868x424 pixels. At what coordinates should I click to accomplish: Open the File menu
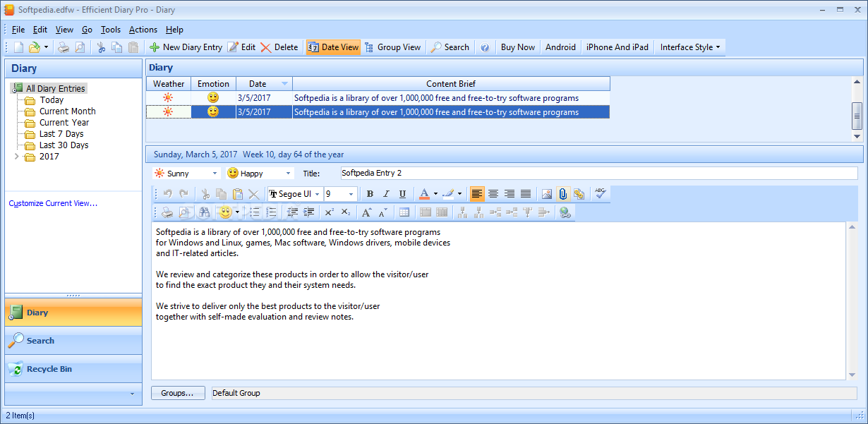click(18, 30)
